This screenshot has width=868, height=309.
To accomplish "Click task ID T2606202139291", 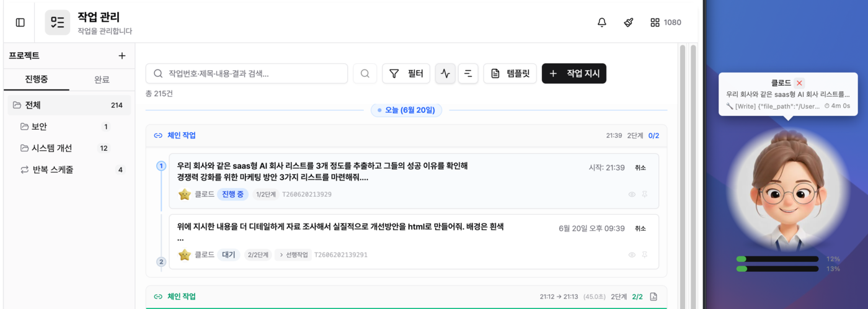I will (x=341, y=254).
